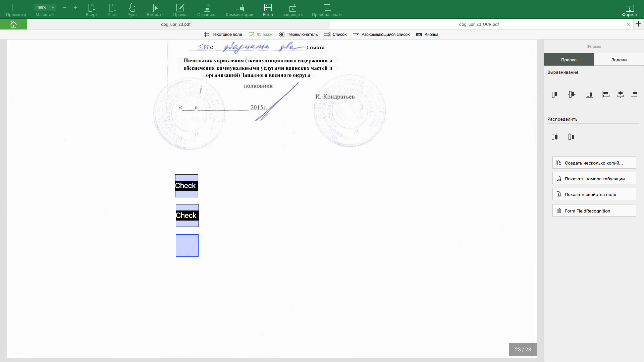Select the dog_upr_23_OCR.pdf tab
The height and width of the screenshot is (362, 644).
point(479,24)
